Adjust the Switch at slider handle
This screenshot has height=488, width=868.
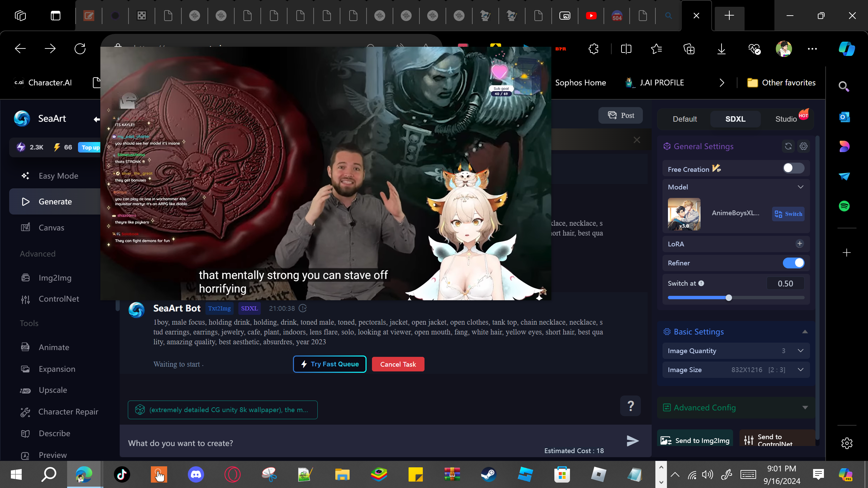tap(729, 298)
